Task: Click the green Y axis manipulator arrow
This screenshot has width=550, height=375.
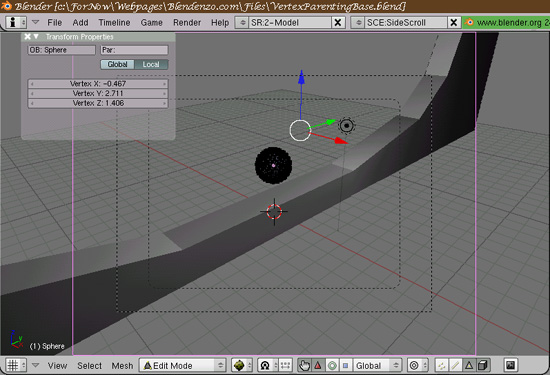Action: [x=330, y=122]
